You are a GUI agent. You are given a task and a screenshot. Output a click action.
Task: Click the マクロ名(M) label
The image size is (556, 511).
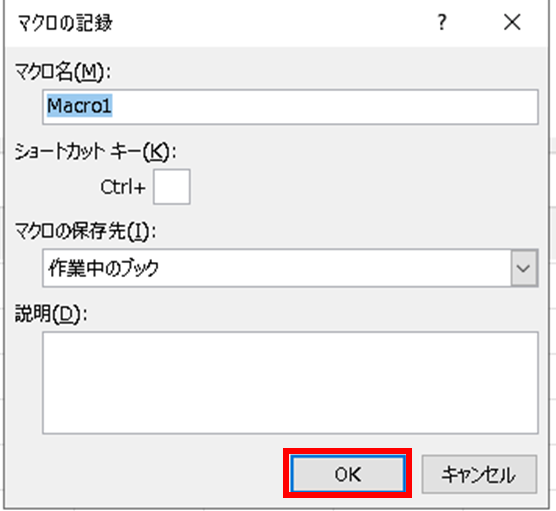(x=63, y=72)
